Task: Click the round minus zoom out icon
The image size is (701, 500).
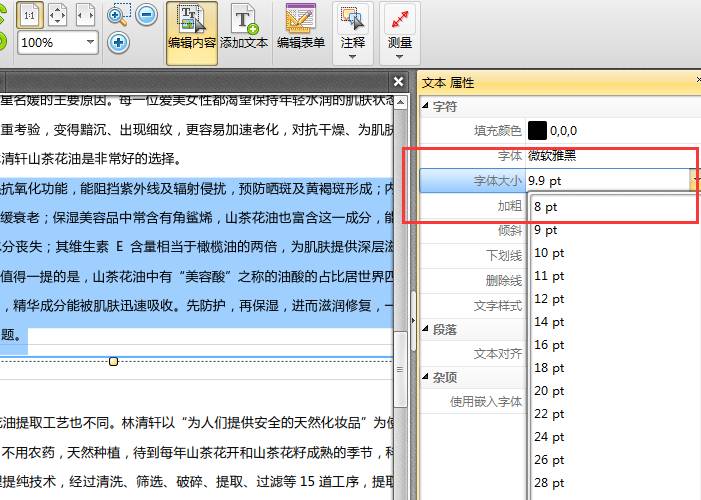Action: (x=147, y=15)
